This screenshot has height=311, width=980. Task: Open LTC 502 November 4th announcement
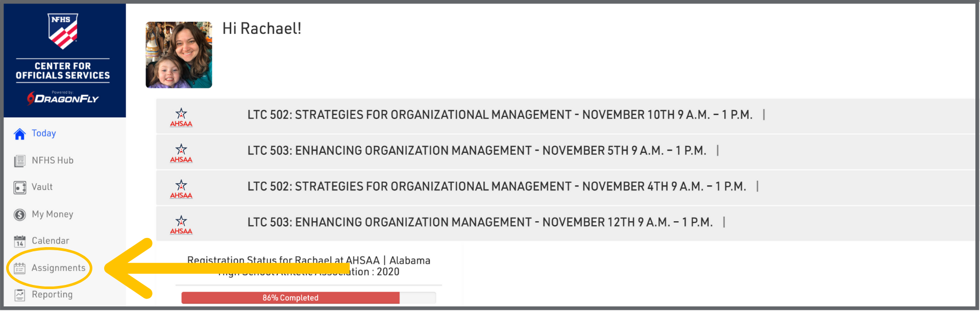(x=497, y=186)
